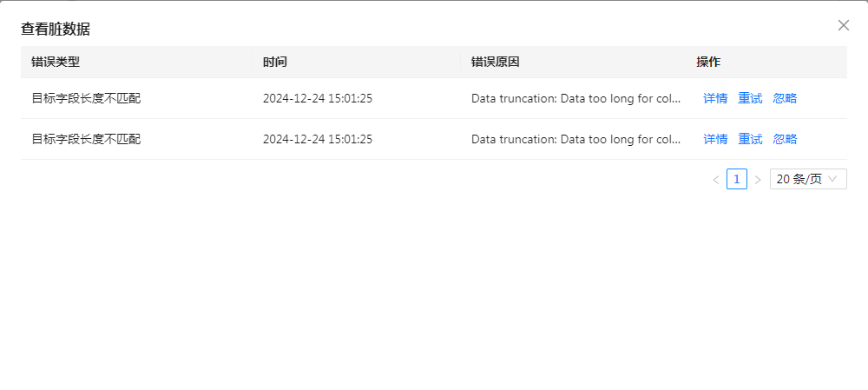Click the 错误类型 column header
Viewport: 868px width, 390px height.
(56, 62)
